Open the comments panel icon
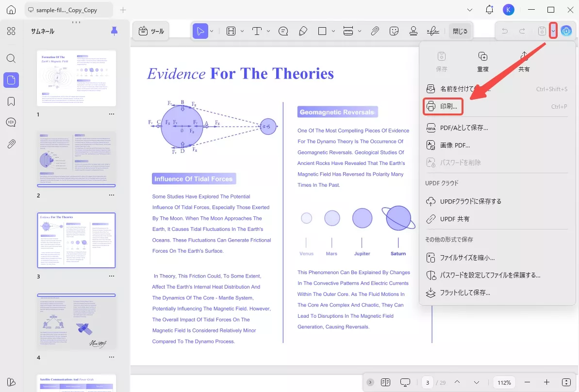The image size is (579, 392). pyautogui.click(x=11, y=122)
